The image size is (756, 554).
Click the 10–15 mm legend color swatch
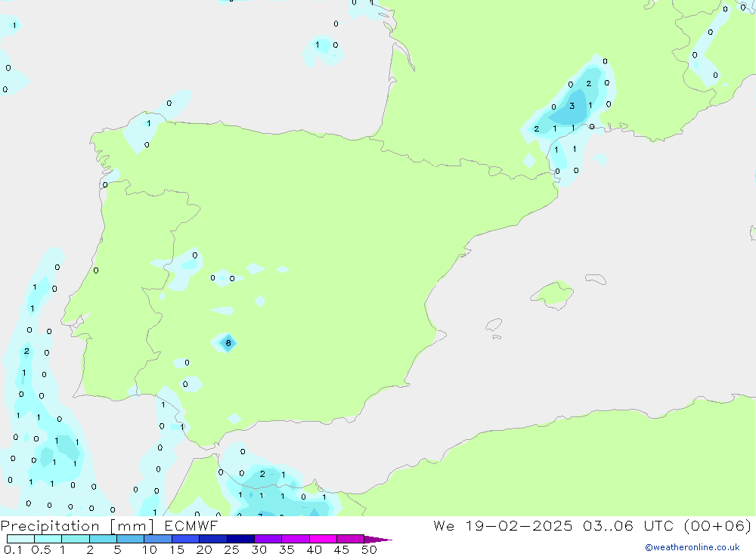click(158, 539)
